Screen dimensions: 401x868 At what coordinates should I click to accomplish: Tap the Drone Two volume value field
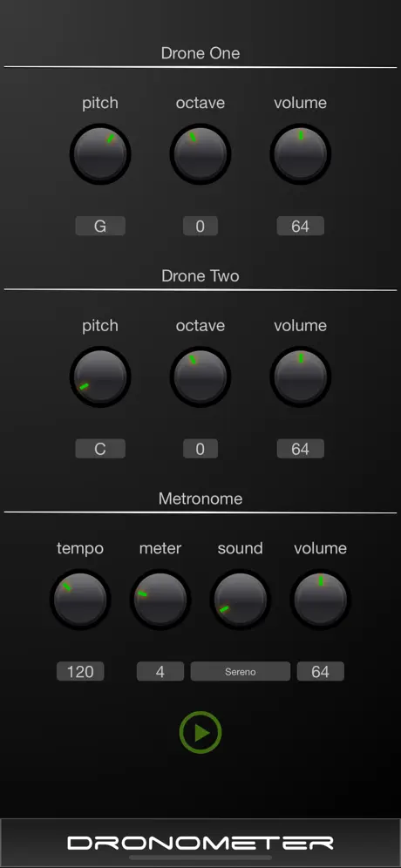pos(301,449)
